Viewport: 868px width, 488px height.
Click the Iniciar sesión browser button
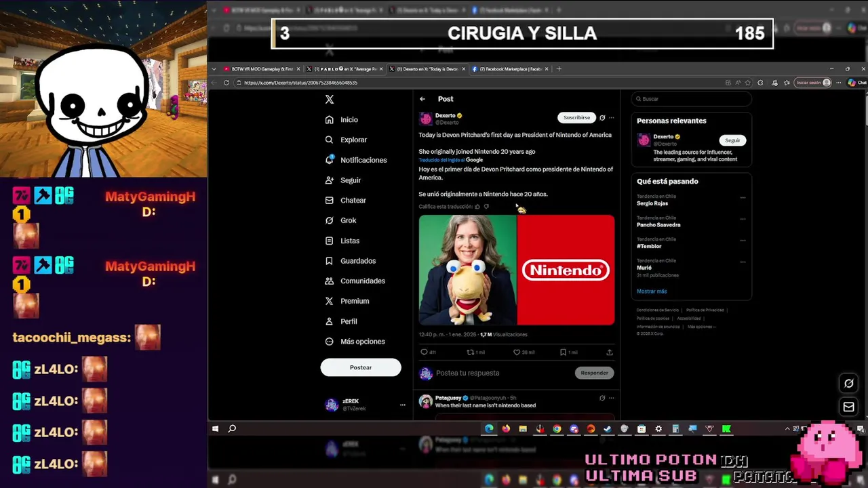pyautogui.click(x=813, y=83)
